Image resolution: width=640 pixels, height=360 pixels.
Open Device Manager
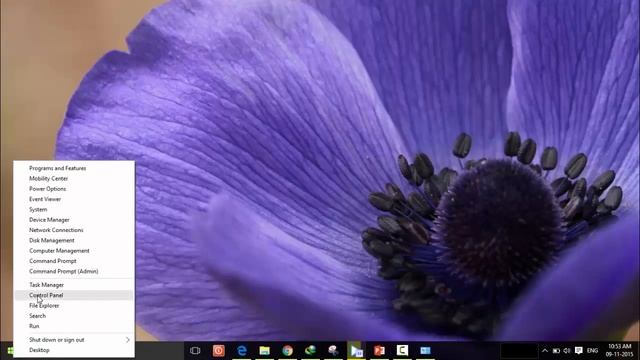coord(74,220)
